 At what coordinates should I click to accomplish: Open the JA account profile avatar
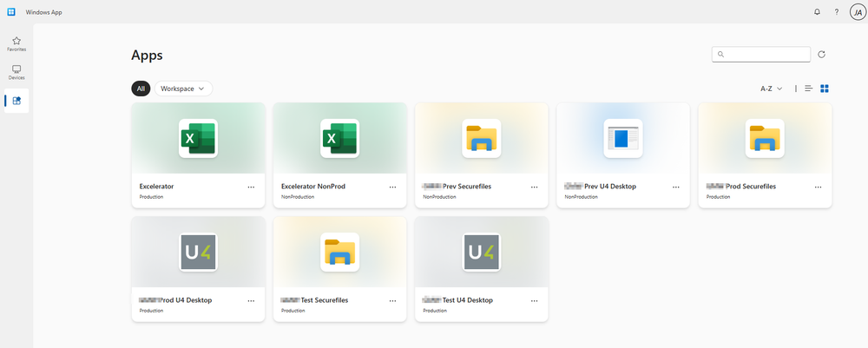(856, 11)
